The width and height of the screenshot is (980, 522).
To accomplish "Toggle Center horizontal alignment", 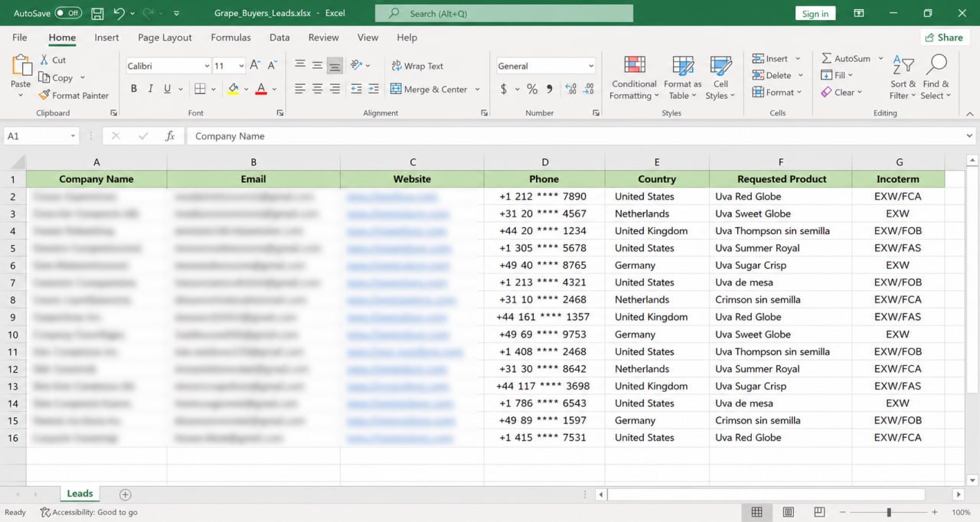I will click(317, 89).
